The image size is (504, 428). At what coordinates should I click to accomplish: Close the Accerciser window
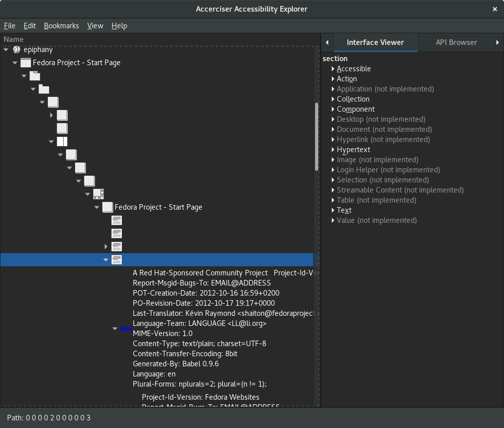(495, 9)
